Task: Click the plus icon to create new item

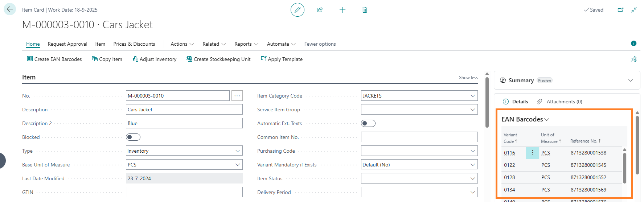Action: 342,10
